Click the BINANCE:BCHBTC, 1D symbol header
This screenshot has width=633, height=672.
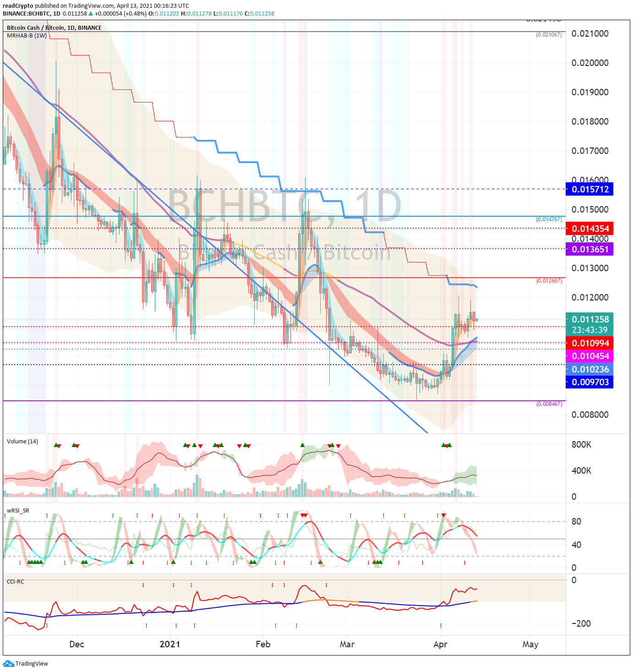pos(32,13)
